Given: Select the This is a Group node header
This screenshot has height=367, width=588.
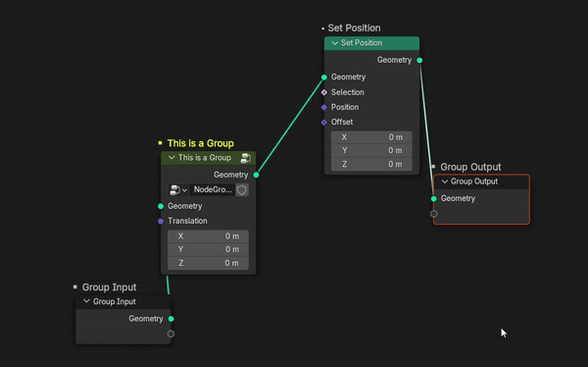Looking at the screenshot, I should 208,158.
